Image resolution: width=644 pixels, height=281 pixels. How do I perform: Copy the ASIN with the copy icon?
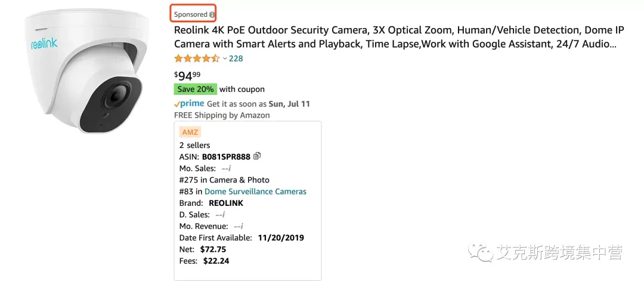click(257, 156)
